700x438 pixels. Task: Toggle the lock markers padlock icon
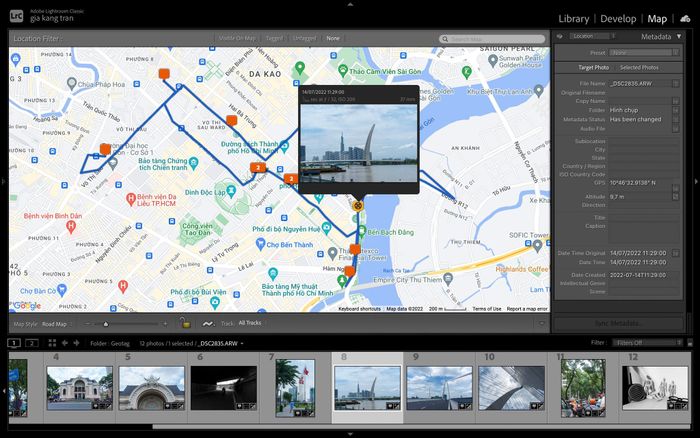[185, 323]
